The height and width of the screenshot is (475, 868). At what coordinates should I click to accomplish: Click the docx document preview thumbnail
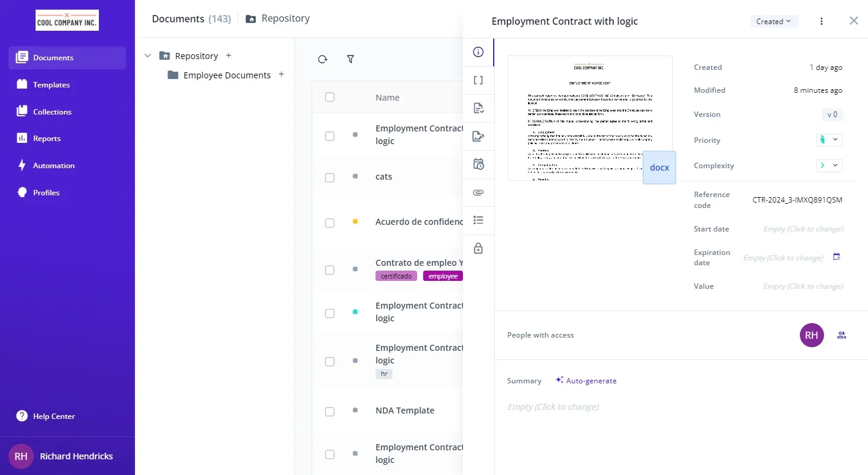tap(589, 118)
